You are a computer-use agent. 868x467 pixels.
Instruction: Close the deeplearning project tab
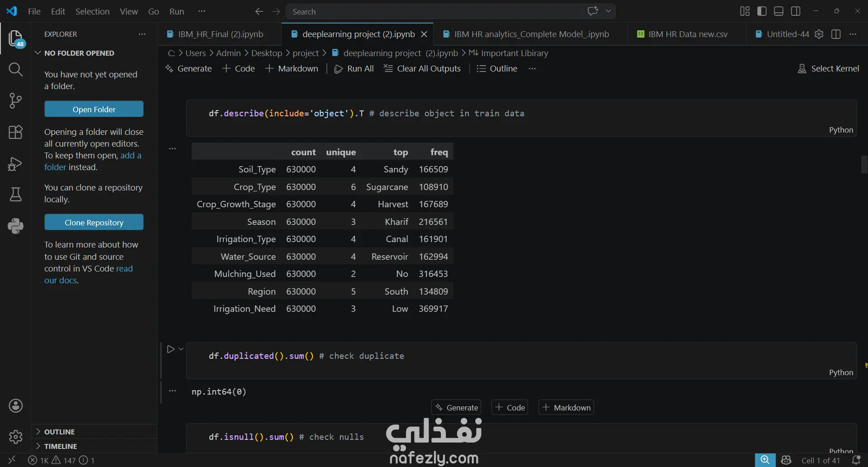click(x=424, y=34)
